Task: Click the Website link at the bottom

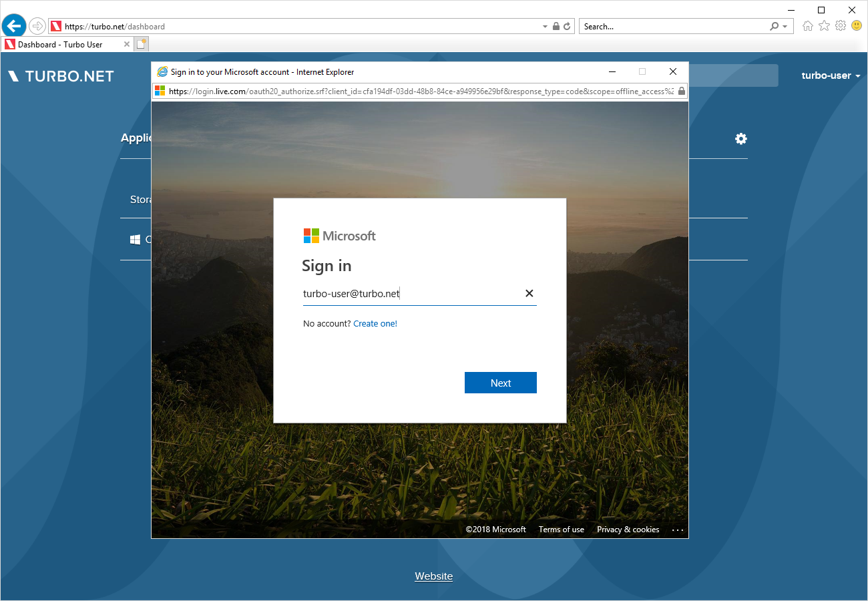Action: (x=433, y=576)
